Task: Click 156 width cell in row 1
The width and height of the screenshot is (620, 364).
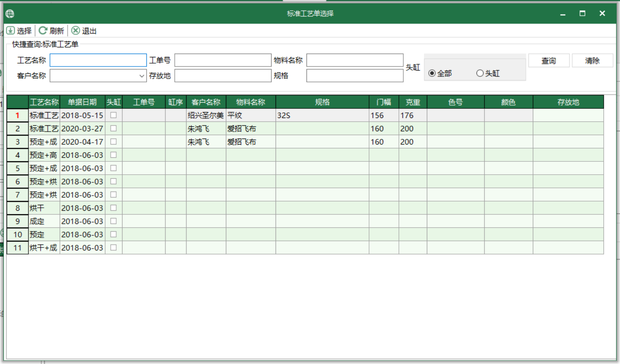Action: tap(384, 115)
